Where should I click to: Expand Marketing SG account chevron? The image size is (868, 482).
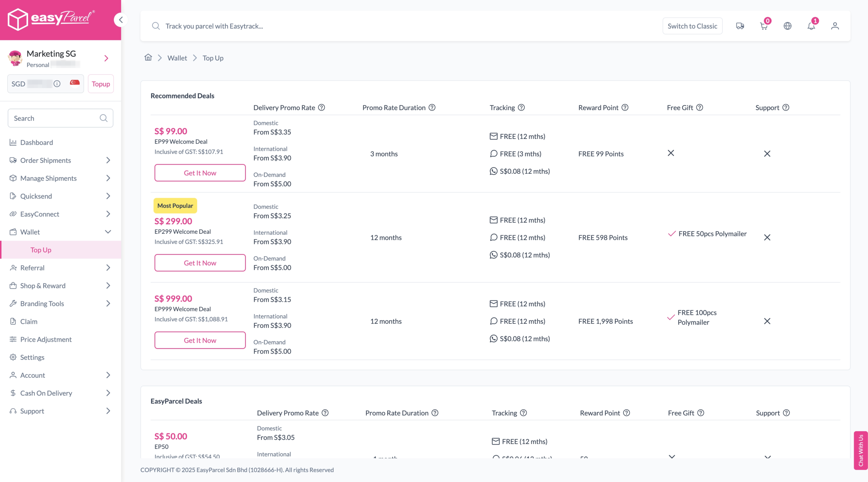coord(106,58)
